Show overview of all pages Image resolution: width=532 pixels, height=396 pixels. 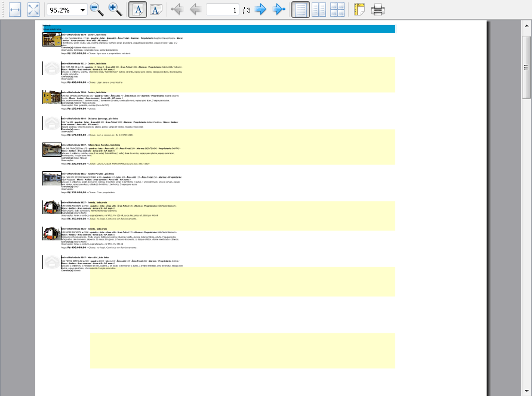(x=337, y=10)
